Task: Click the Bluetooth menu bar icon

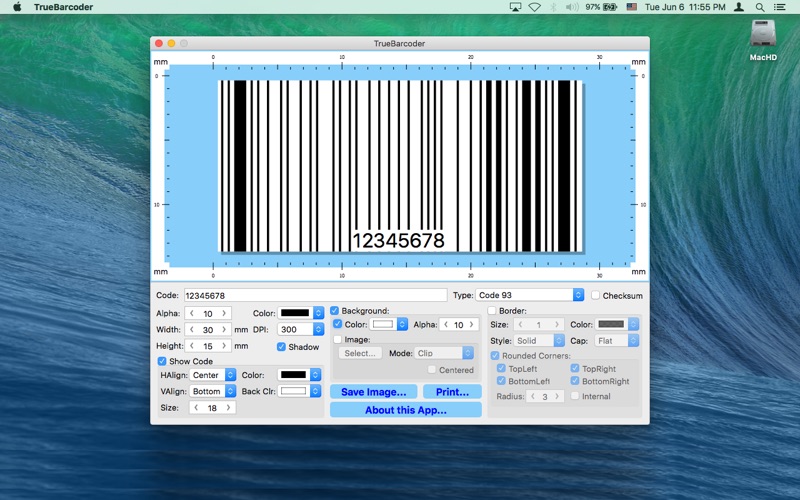Action: (554, 7)
